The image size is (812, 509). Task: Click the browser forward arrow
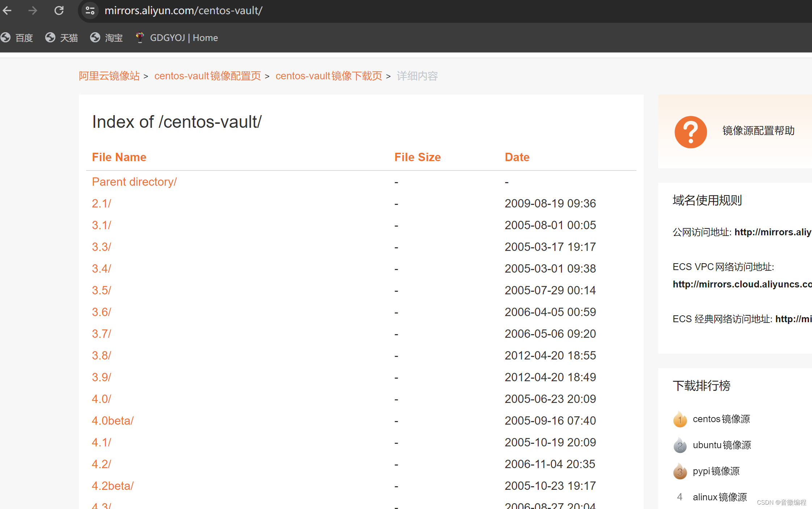click(33, 10)
